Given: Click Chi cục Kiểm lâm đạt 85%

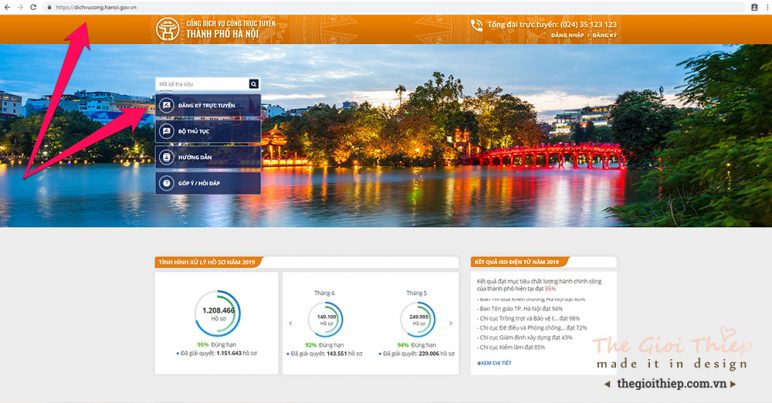Looking at the screenshot, I should click(512, 347).
